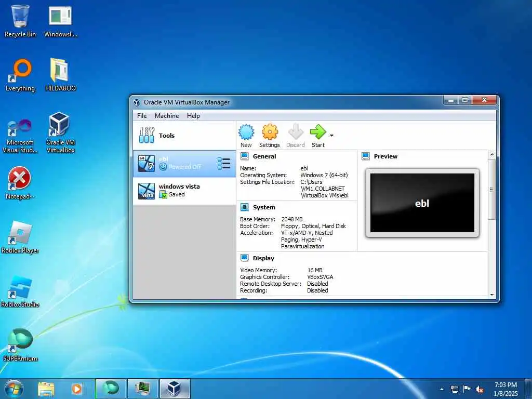Click the New virtual machine icon

(x=246, y=132)
